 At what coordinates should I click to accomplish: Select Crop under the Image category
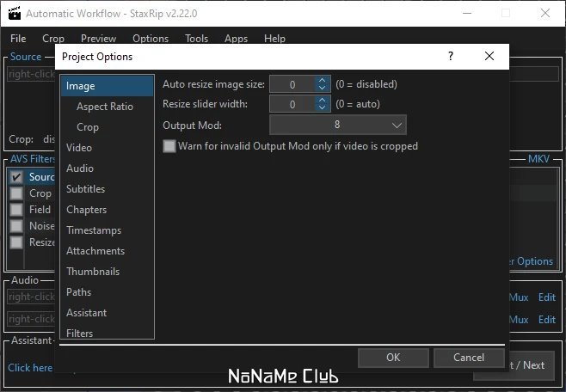pyautogui.click(x=88, y=127)
